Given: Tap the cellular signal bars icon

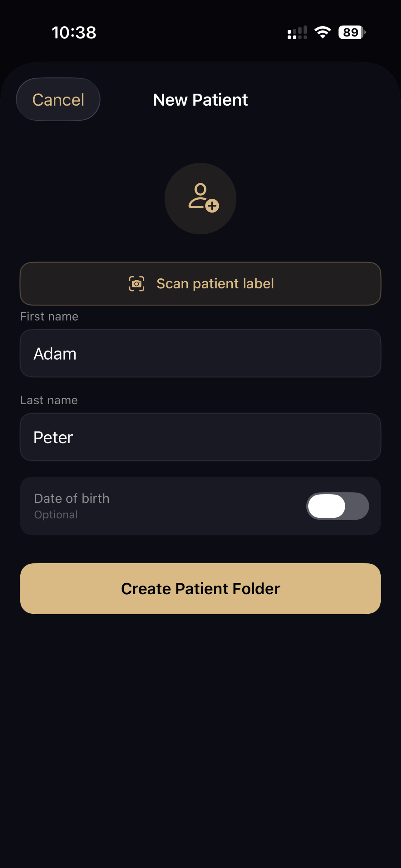Looking at the screenshot, I should point(297,32).
